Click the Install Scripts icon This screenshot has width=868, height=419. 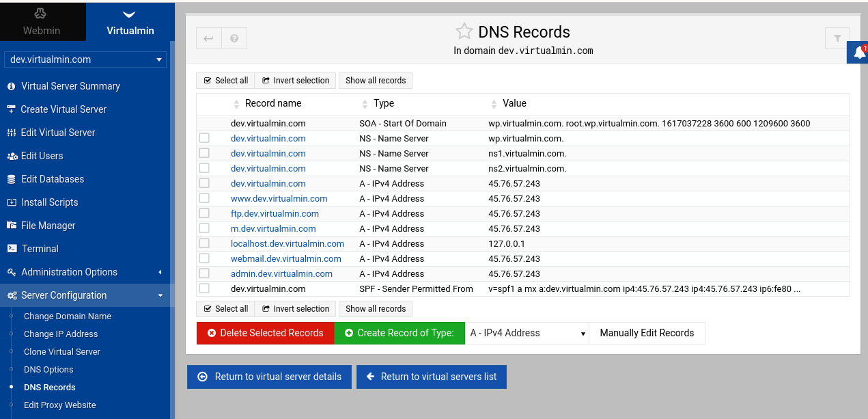[11, 202]
